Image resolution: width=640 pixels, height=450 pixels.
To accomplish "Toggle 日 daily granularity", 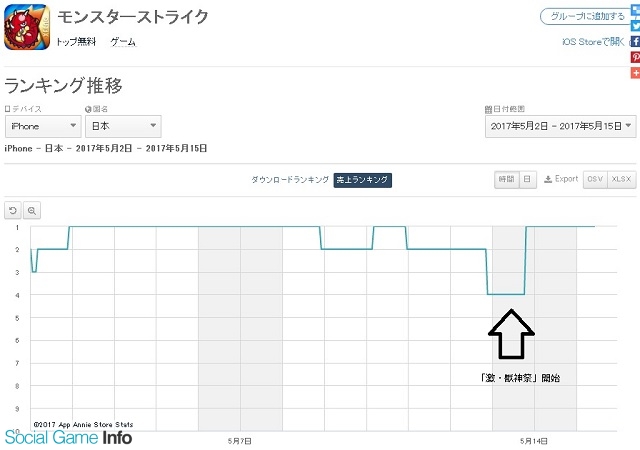I will click(526, 179).
